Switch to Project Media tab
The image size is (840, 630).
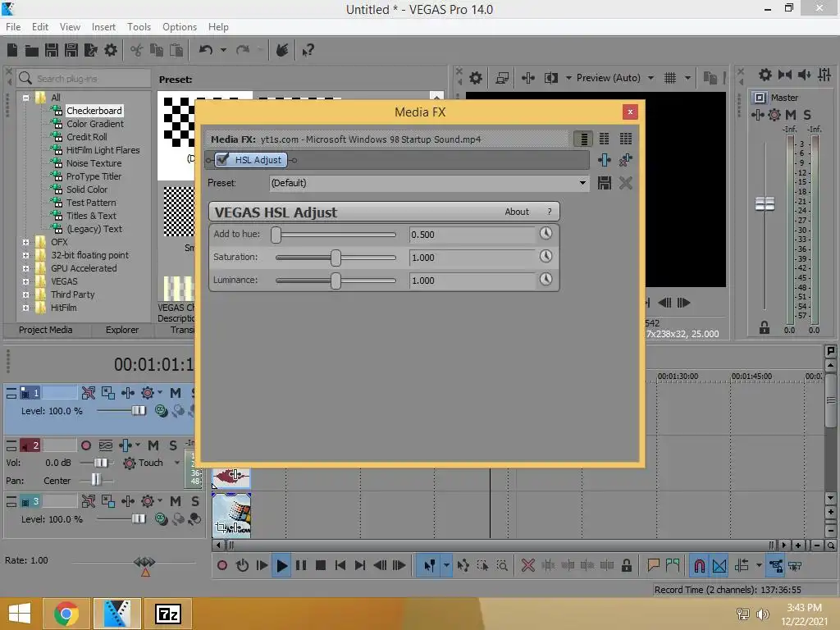(46, 330)
